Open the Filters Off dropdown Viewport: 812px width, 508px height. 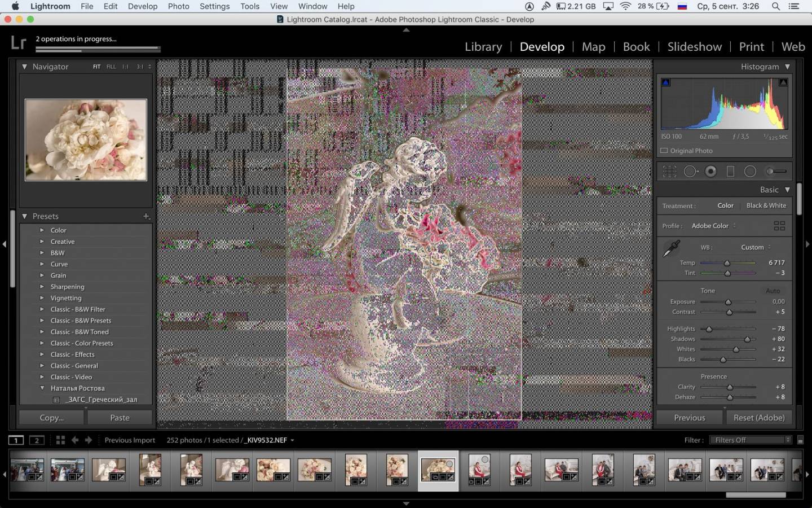point(751,440)
